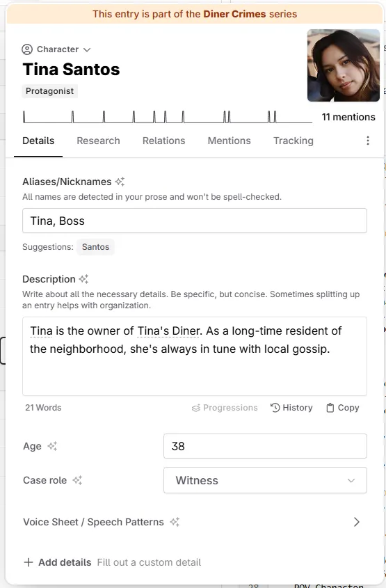The width and height of the screenshot is (386, 588).
Task: Click the sparkle icon next to Description
Action: [x=84, y=279]
